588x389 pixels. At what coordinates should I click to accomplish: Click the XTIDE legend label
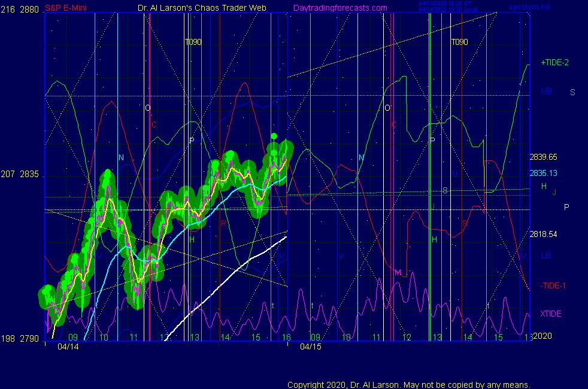[550, 314]
